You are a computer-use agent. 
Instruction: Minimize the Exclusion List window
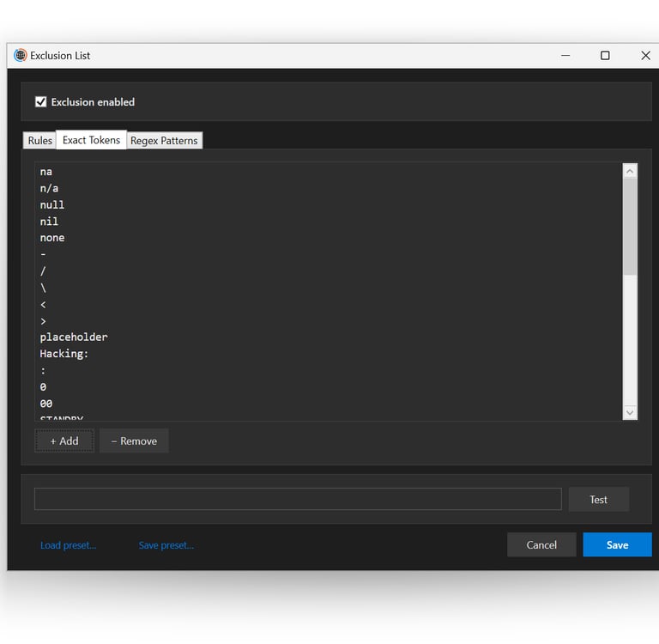click(x=565, y=56)
